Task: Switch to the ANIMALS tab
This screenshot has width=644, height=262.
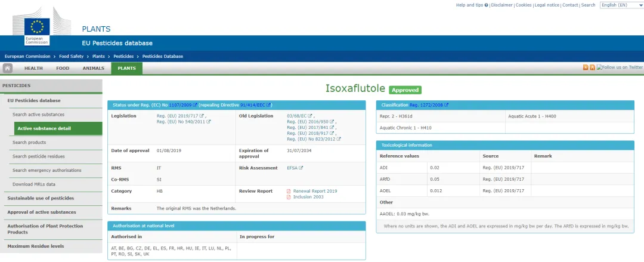Action: click(x=93, y=68)
